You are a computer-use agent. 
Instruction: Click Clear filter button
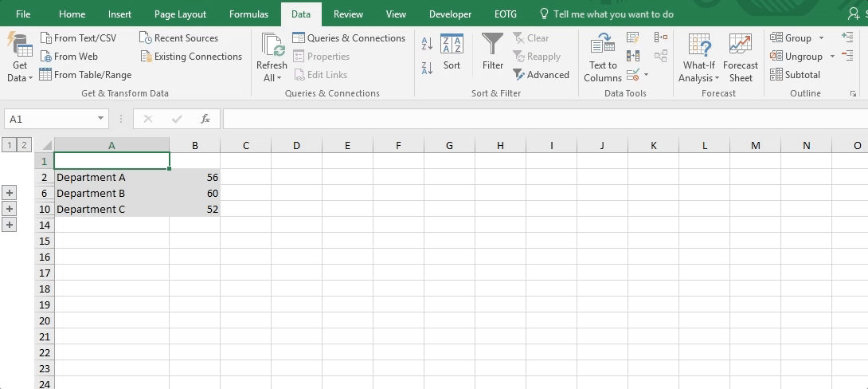coord(531,38)
